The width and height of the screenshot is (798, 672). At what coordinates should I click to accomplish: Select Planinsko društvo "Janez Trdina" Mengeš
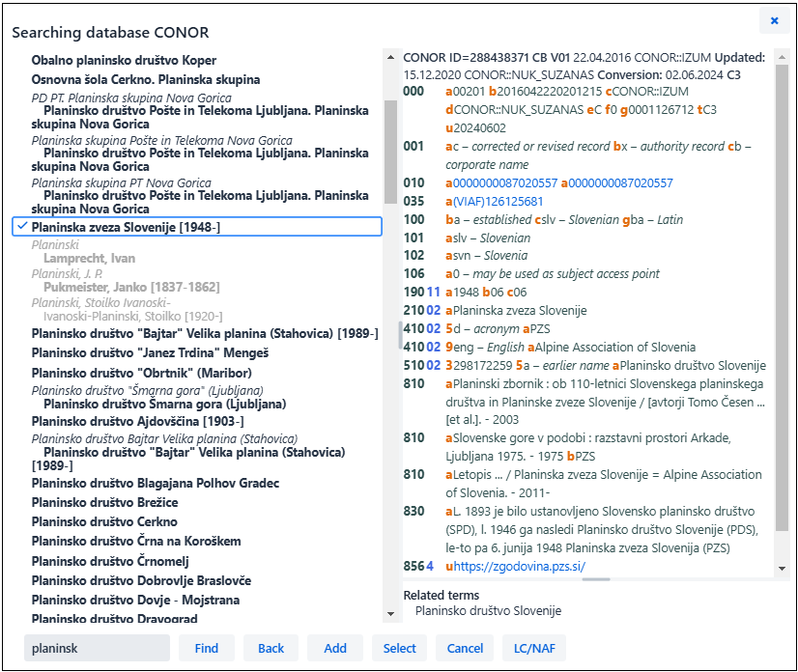point(150,352)
